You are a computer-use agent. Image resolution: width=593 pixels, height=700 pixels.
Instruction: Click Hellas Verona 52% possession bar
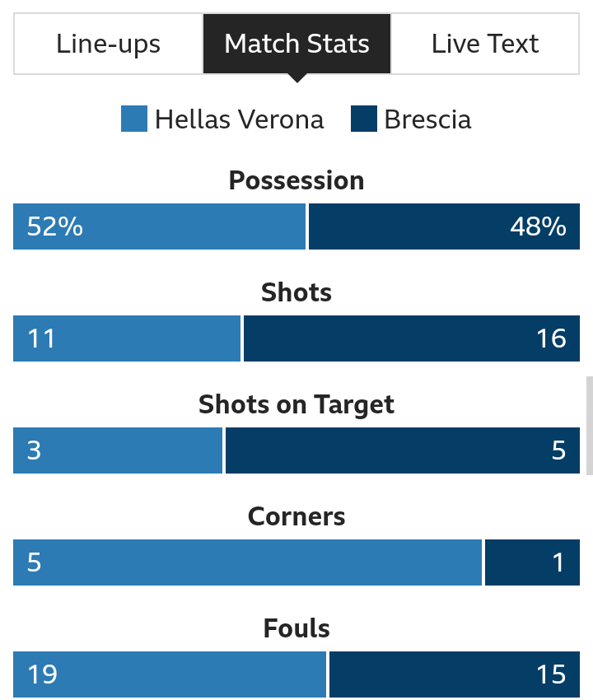pyautogui.click(x=160, y=226)
